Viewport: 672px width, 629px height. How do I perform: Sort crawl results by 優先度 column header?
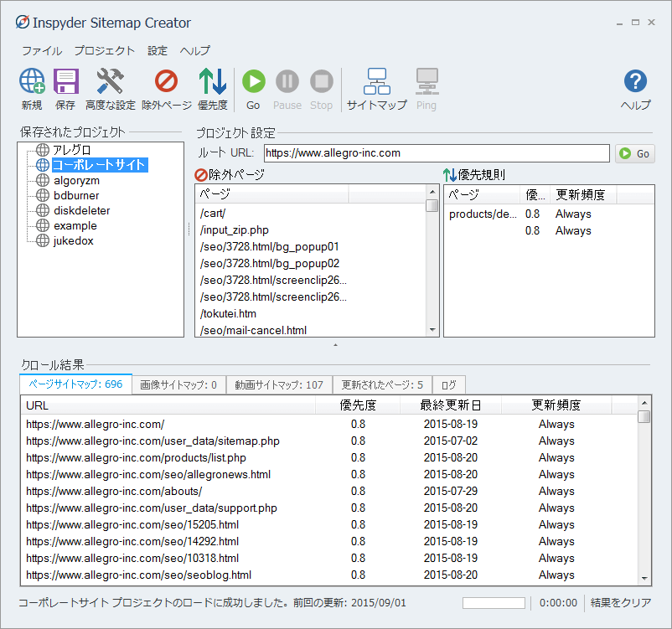(358, 405)
